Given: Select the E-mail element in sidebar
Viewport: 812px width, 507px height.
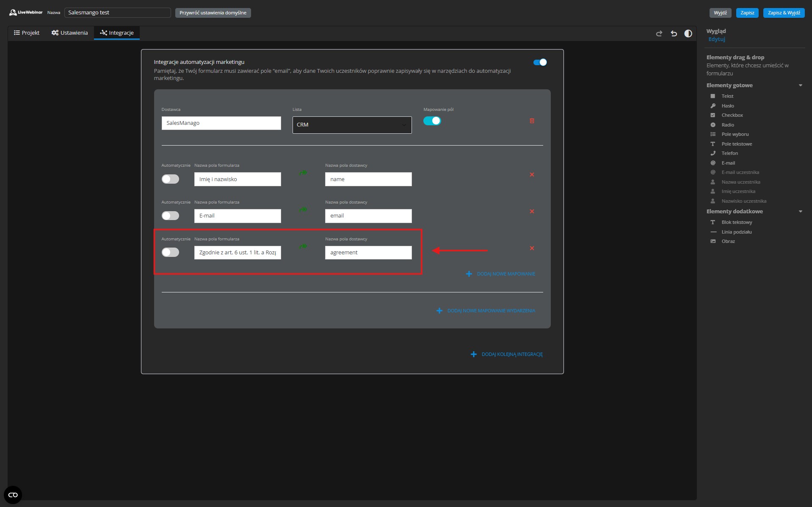Looking at the screenshot, I should click(727, 163).
